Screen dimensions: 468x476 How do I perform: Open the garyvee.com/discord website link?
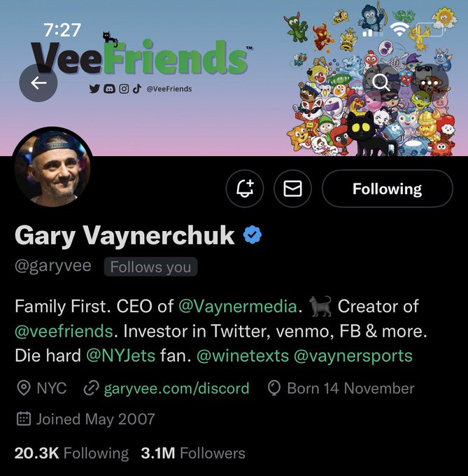(176, 388)
